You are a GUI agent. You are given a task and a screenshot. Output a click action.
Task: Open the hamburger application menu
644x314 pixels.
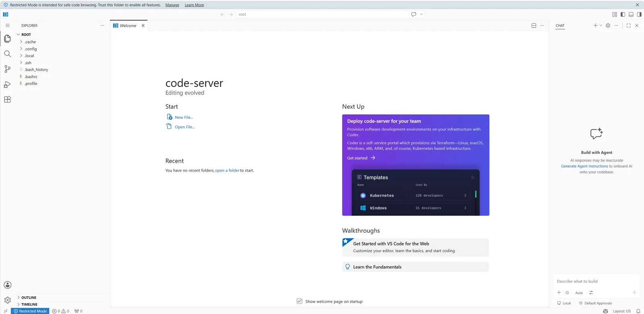coord(7,25)
